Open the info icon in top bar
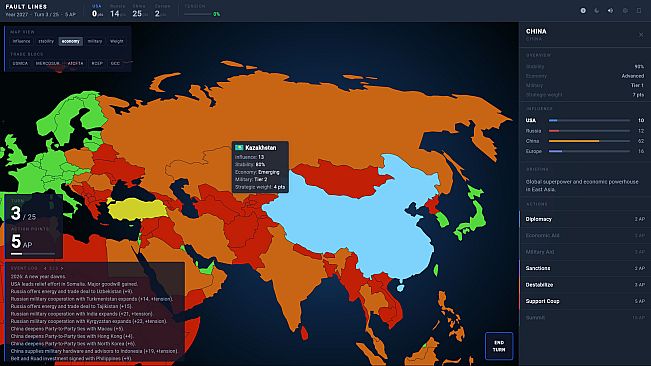Image resolution: width=651 pixels, height=366 pixels. click(583, 11)
